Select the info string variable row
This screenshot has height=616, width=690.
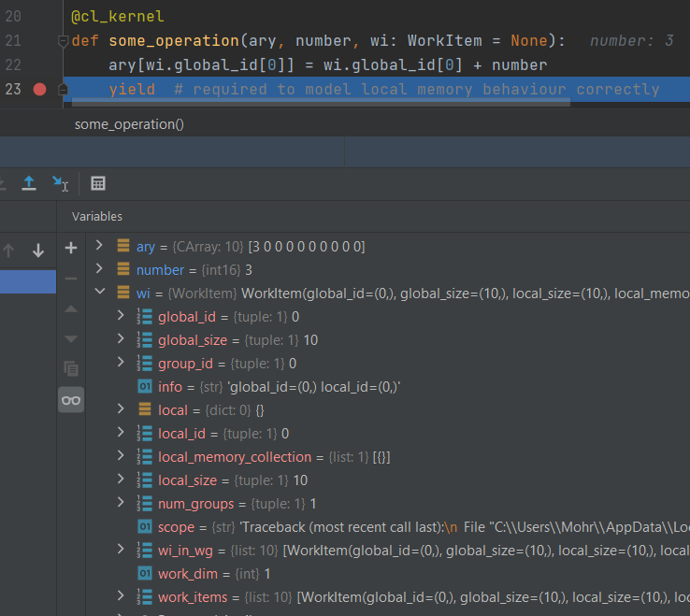point(280,387)
